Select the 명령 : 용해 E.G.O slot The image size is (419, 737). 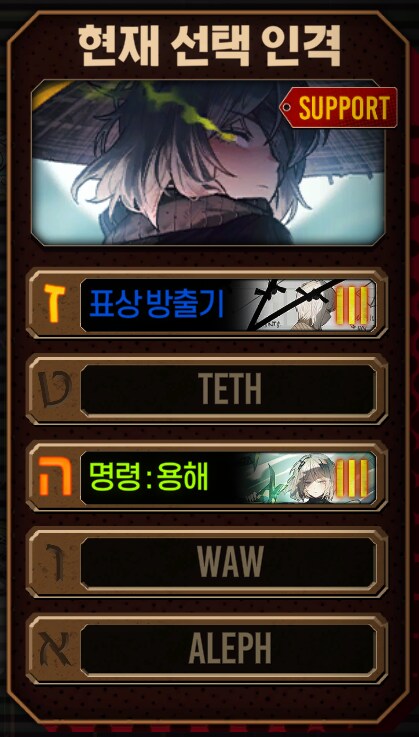[207, 476]
